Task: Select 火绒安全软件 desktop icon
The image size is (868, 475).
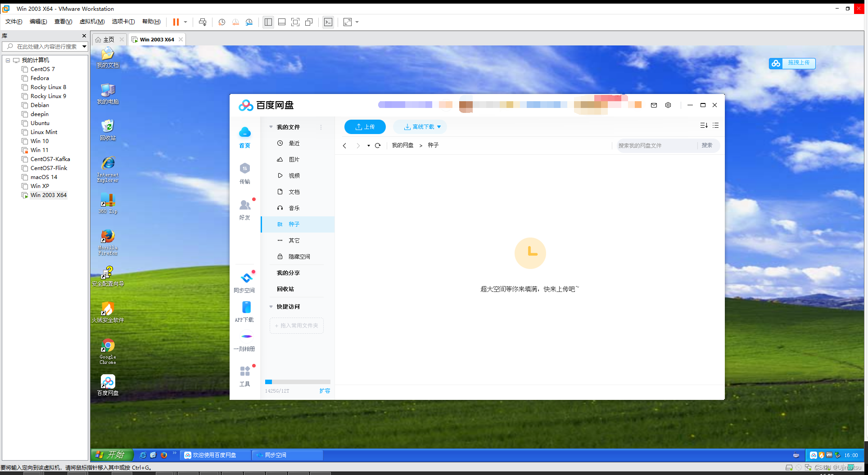Action: tap(108, 313)
